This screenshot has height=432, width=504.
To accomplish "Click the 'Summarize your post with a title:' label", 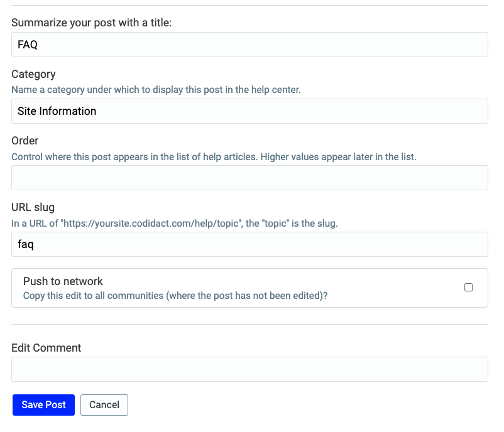I will [92, 23].
